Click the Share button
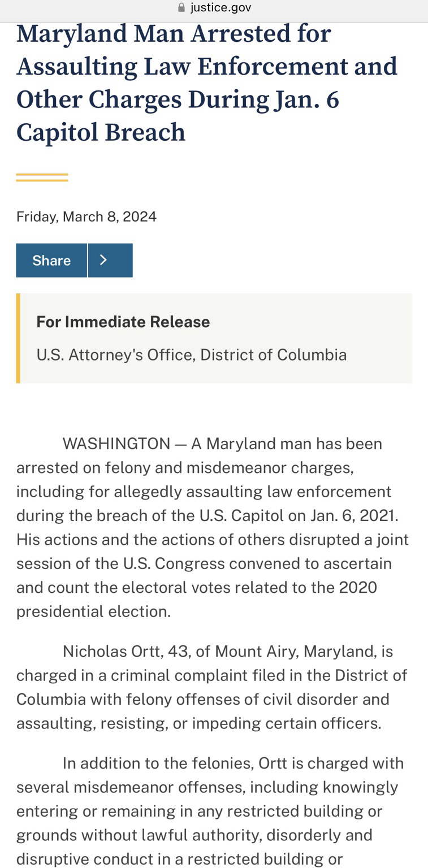428x868 pixels. point(51,260)
